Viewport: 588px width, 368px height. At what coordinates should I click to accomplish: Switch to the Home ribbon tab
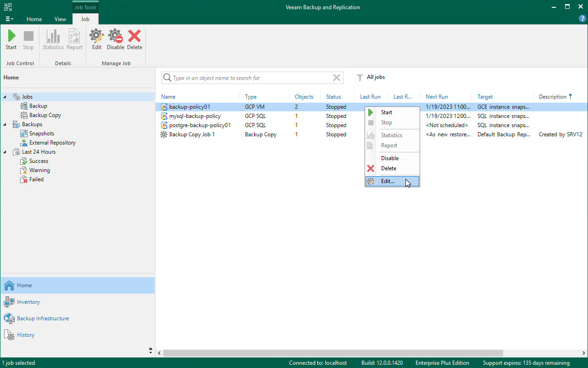pyautogui.click(x=34, y=19)
